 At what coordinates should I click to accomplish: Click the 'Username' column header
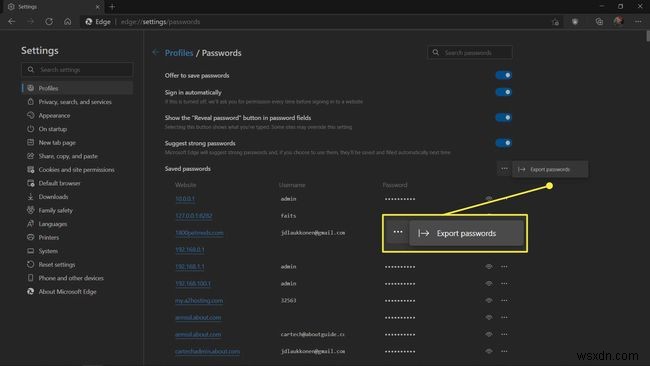[292, 184]
